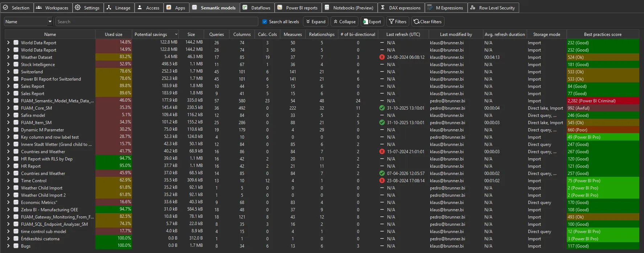Click failed refresh icon for Weather Dataset
Viewport: 644px width, 253px height.
382,57
